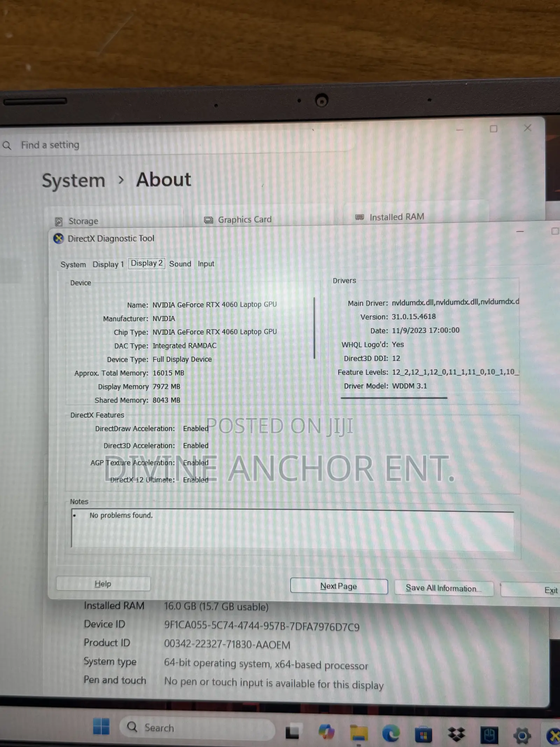Viewport: 560px width, 747px height.
Task: Go to Next Page in DirectX Diagnostic Tool
Action: coord(339,586)
